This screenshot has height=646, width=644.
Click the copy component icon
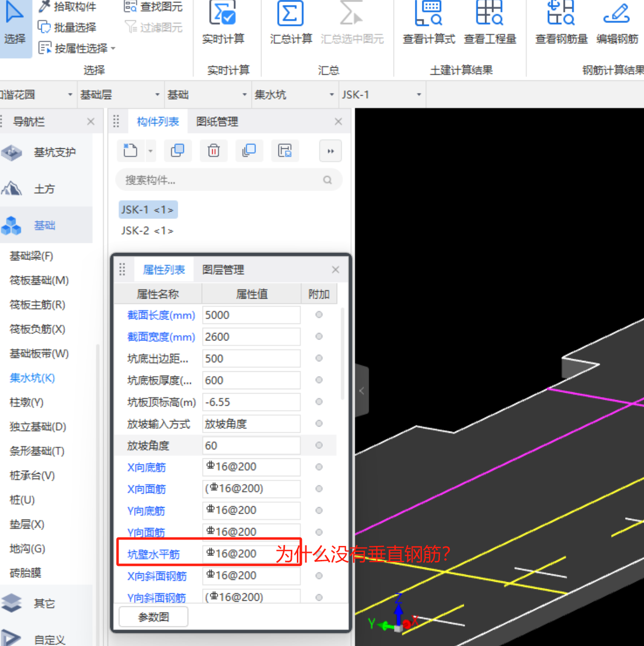click(x=177, y=150)
